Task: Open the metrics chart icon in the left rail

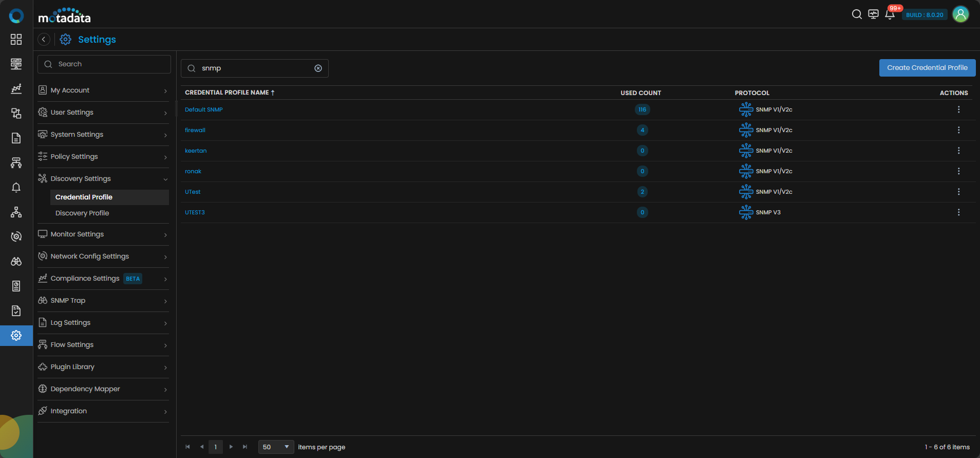Action: tap(16, 89)
